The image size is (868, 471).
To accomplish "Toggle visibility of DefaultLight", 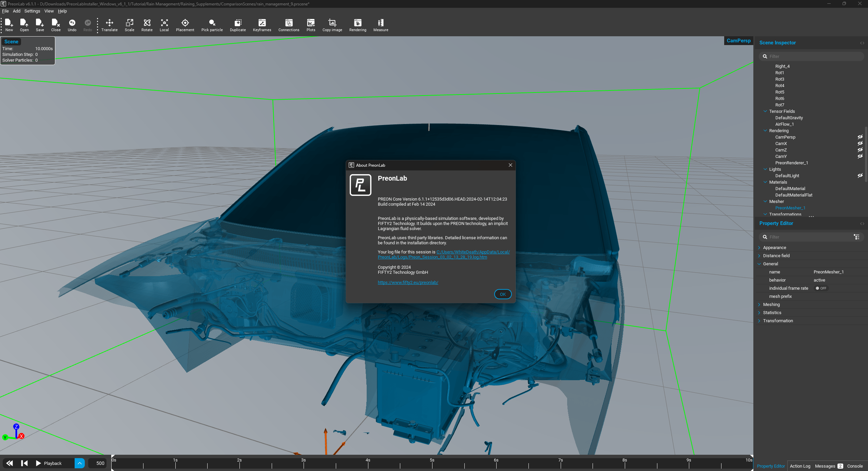I will tap(860, 176).
